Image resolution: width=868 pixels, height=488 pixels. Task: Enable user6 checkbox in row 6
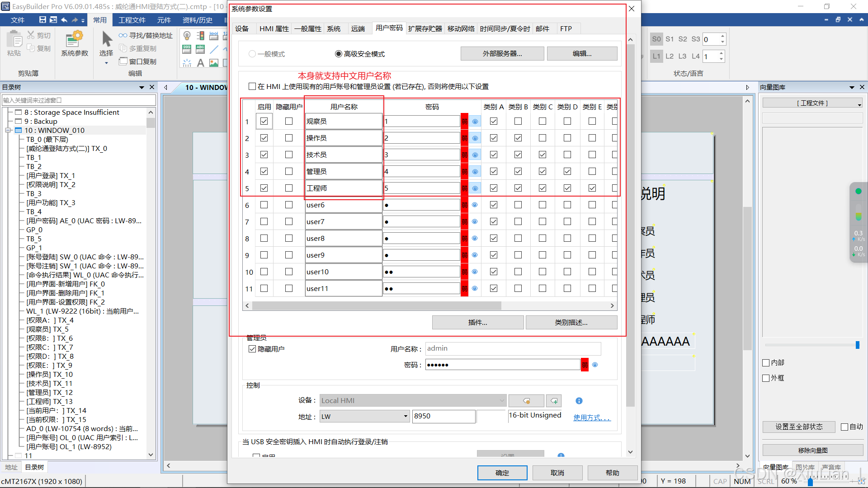264,205
